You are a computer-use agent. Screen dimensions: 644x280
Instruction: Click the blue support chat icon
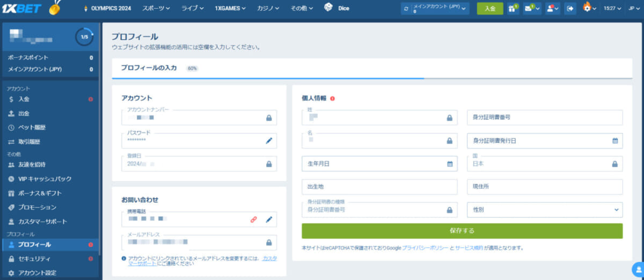click(x=638, y=268)
